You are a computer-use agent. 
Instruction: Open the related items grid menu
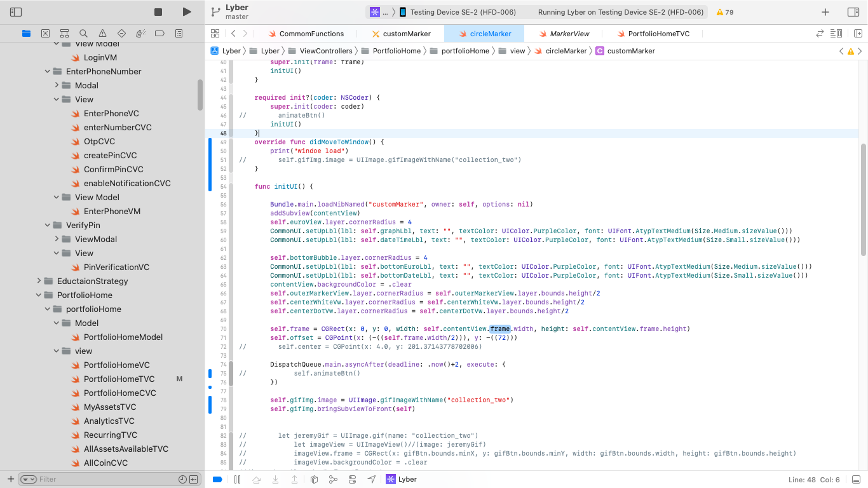tap(215, 34)
